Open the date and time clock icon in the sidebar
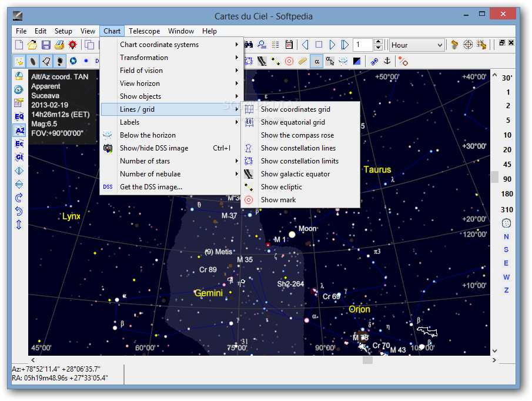The width and height of the screenshot is (532, 401). point(19,89)
